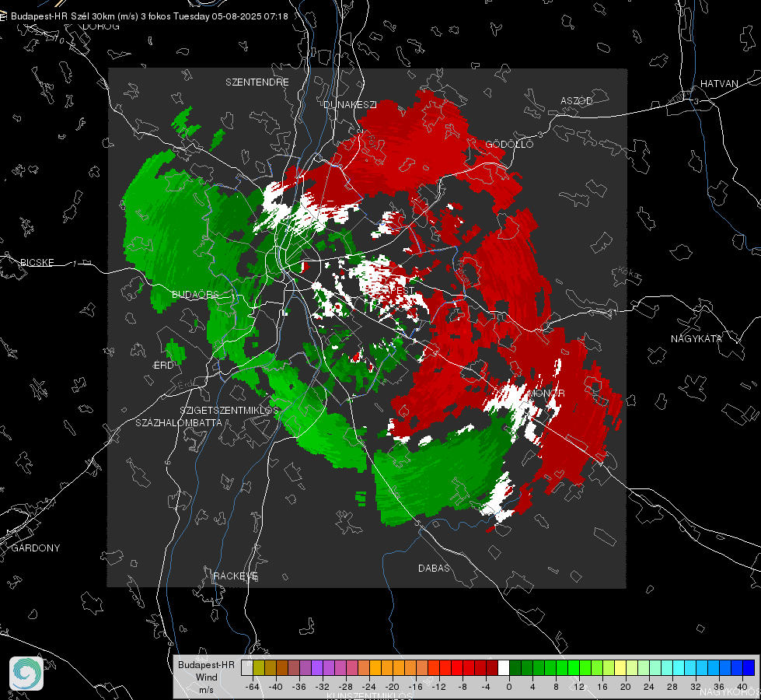Click the 0 value on the legend scale
761x700 pixels.
click(509, 688)
